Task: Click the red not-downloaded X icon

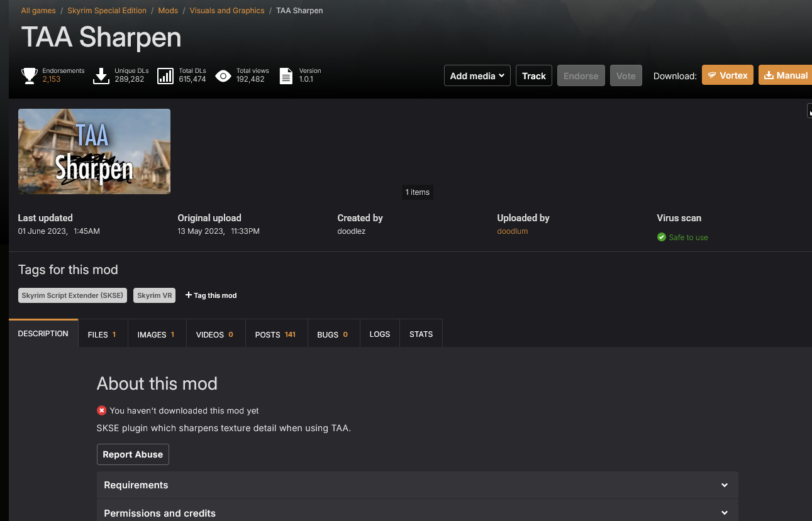Action: point(101,410)
